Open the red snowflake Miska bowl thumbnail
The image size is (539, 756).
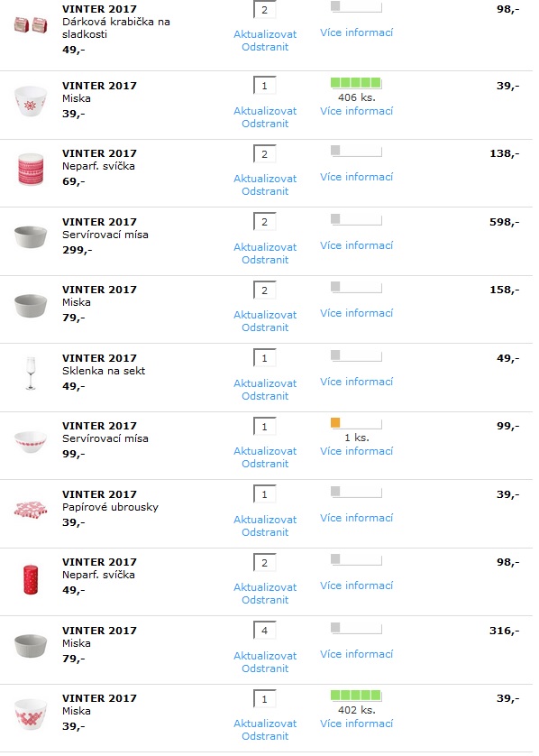[31, 101]
